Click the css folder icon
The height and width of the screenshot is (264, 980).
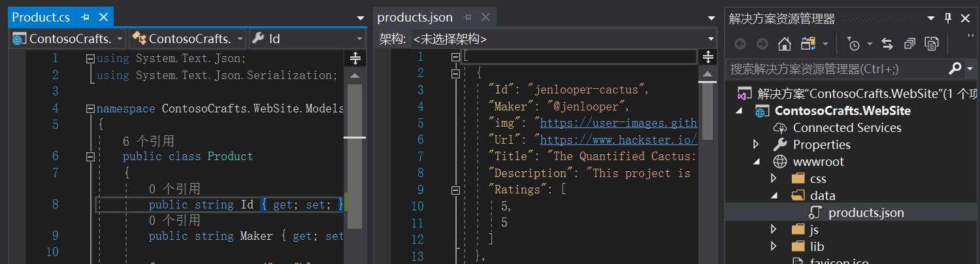tap(798, 178)
